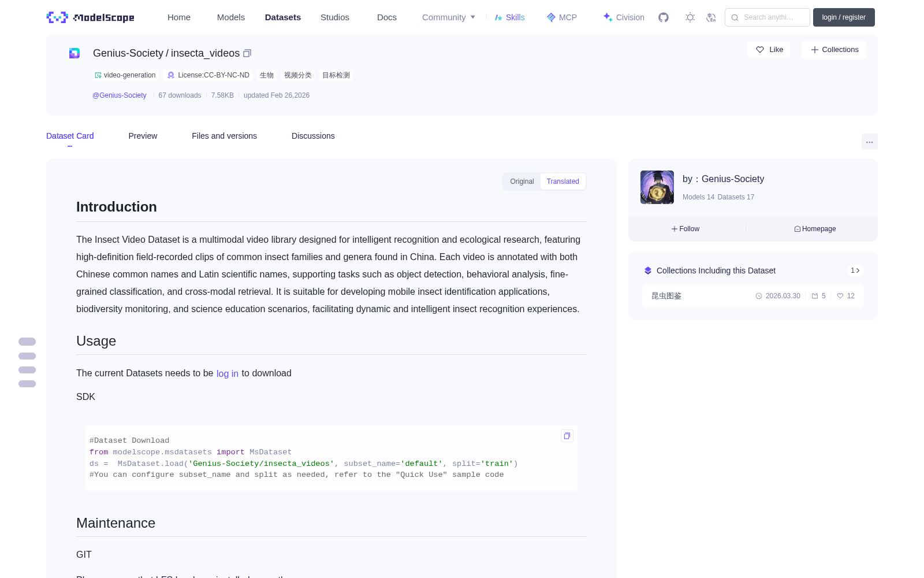Open the MCP navigation item
The height and width of the screenshot is (578, 924).
coord(562,17)
